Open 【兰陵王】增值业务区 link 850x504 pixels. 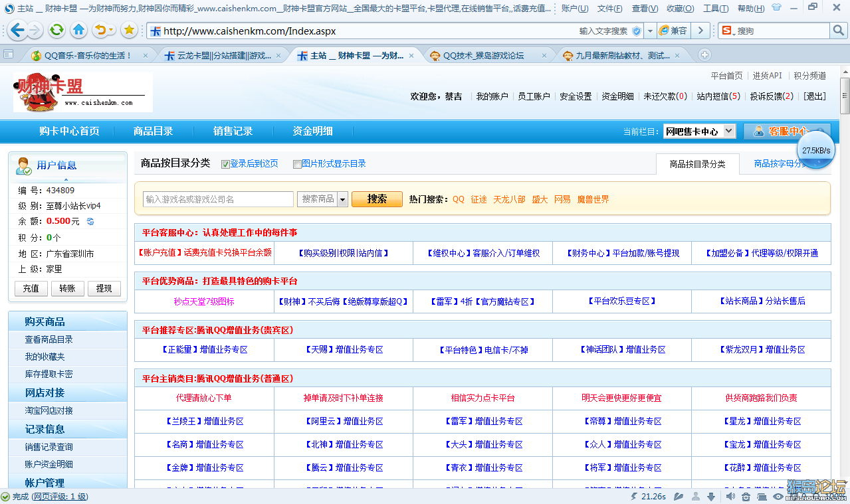tap(204, 421)
